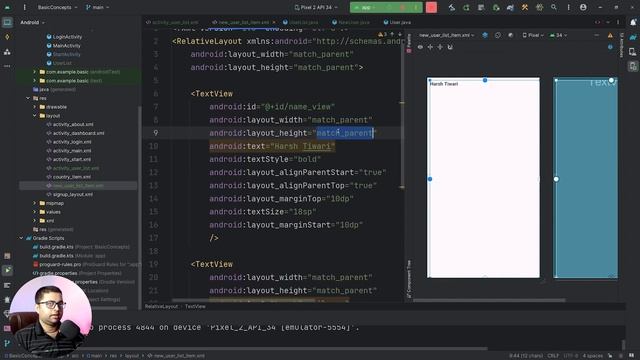Expand the drawable folder
This screenshot has height=360, width=640.
35,107
